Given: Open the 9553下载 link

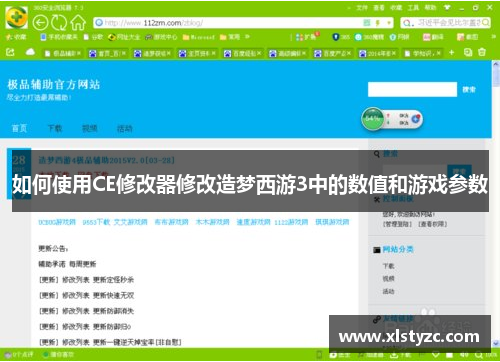Looking at the screenshot, I should pyautogui.click(x=96, y=222).
